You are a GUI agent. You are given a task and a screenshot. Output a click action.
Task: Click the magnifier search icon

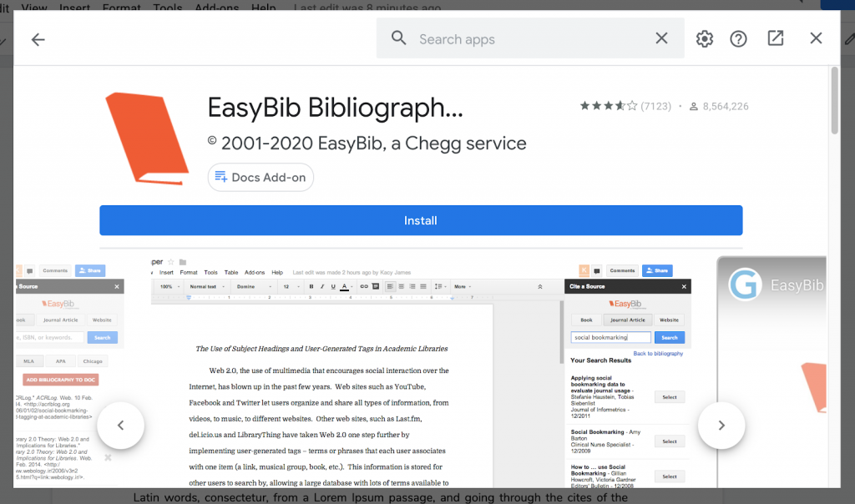398,38
